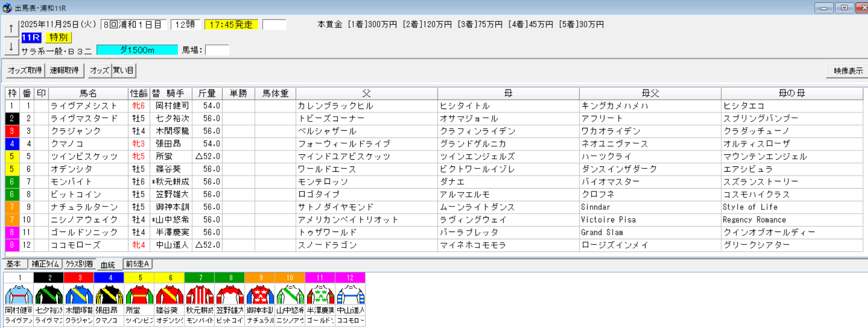Select blue-striped silk for horse 12
Viewport: 868px width, 328px height.
(x=350, y=294)
